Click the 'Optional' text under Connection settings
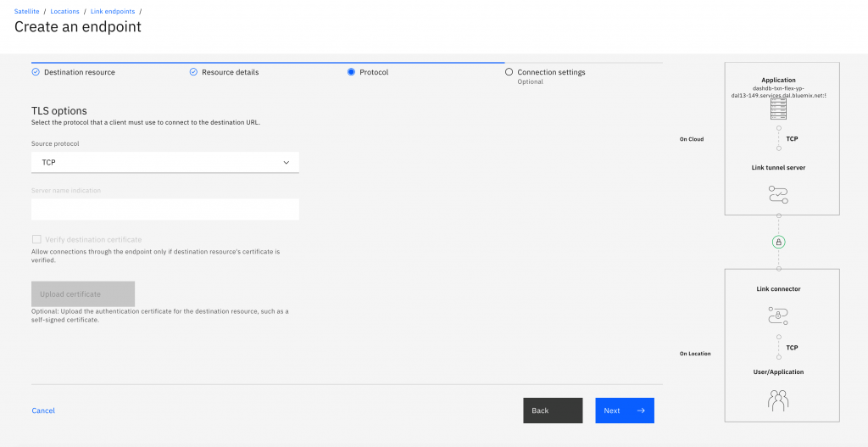The height and width of the screenshot is (447, 868). tap(531, 82)
